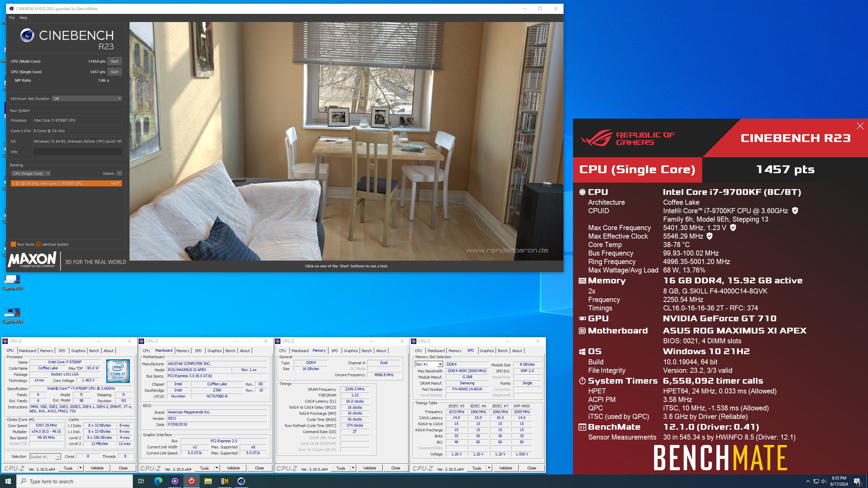Open Task View in the taskbar
The image size is (868, 488).
(141, 481)
